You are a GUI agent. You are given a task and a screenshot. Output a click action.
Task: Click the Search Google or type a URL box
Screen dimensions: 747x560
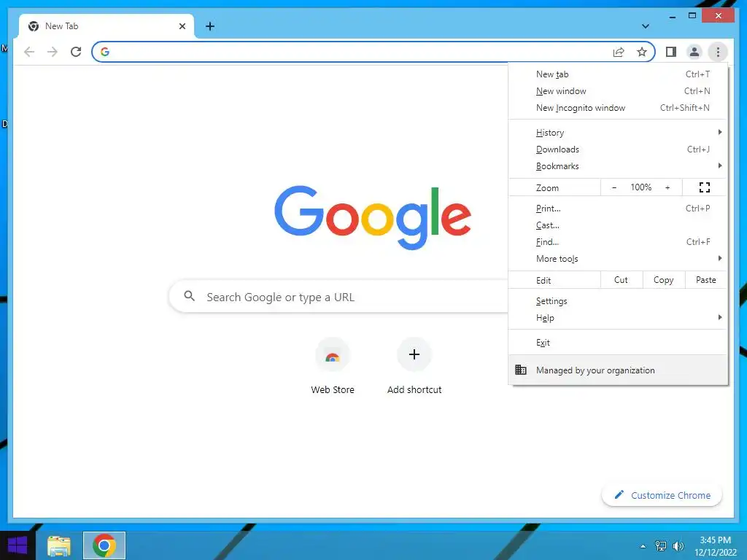point(339,297)
